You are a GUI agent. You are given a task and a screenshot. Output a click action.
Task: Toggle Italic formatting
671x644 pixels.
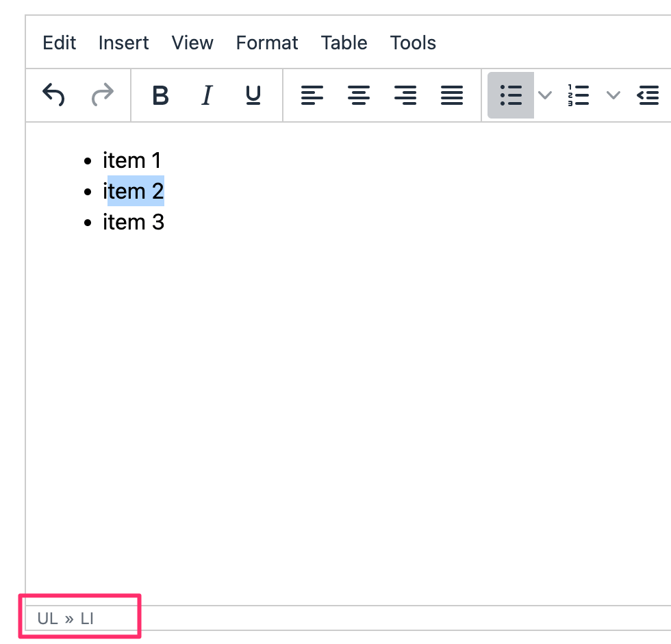(206, 95)
